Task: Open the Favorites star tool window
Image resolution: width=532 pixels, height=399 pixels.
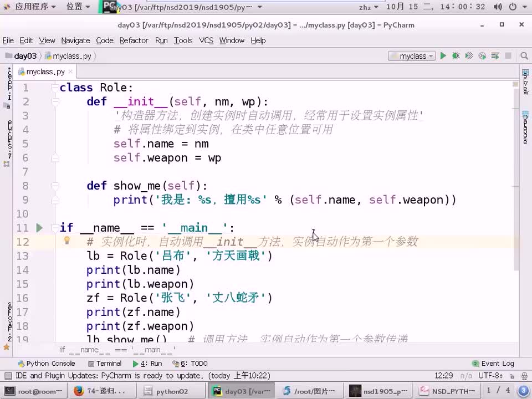Action: [7, 347]
